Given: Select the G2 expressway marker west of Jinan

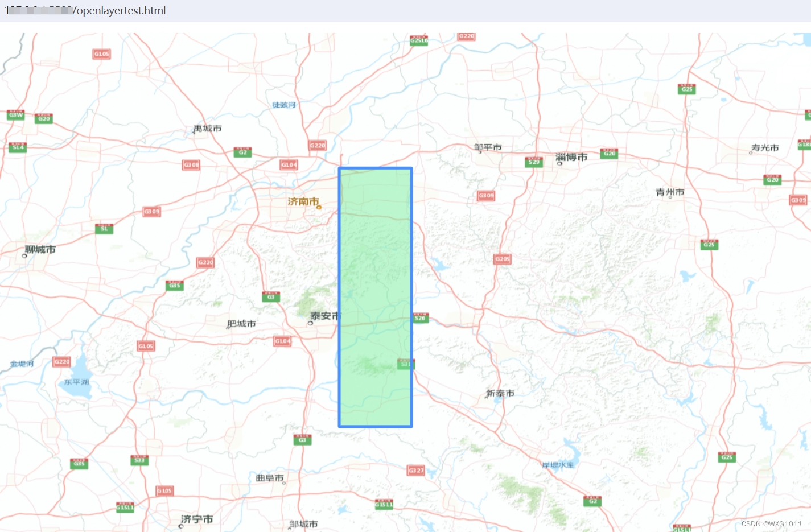Looking at the screenshot, I should tap(242, 152).
